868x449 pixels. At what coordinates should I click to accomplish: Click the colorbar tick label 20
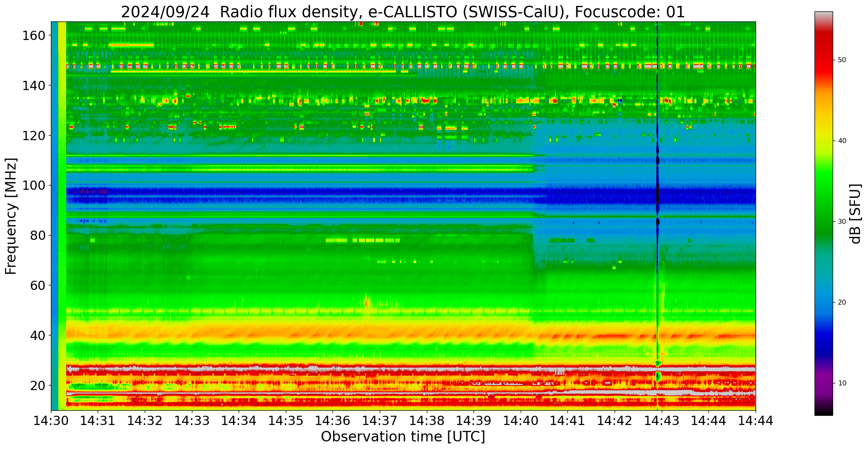pyautogui.click(x=842, y=302)
